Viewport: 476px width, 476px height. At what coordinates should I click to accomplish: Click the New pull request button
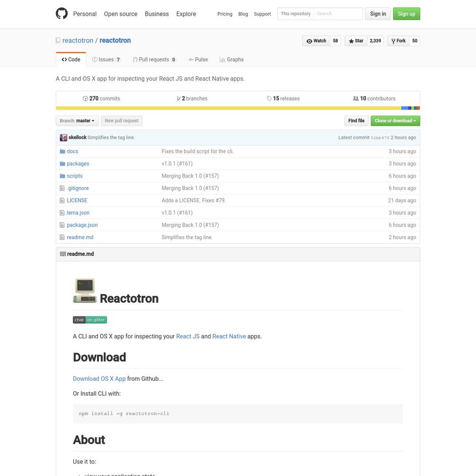pos(121,121)
